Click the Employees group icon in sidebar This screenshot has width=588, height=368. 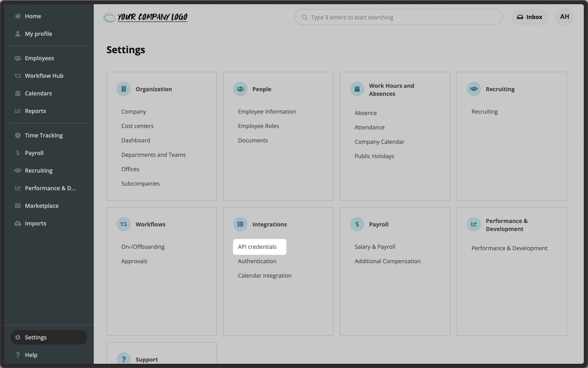pyautogui.click(x=18, y=58)
